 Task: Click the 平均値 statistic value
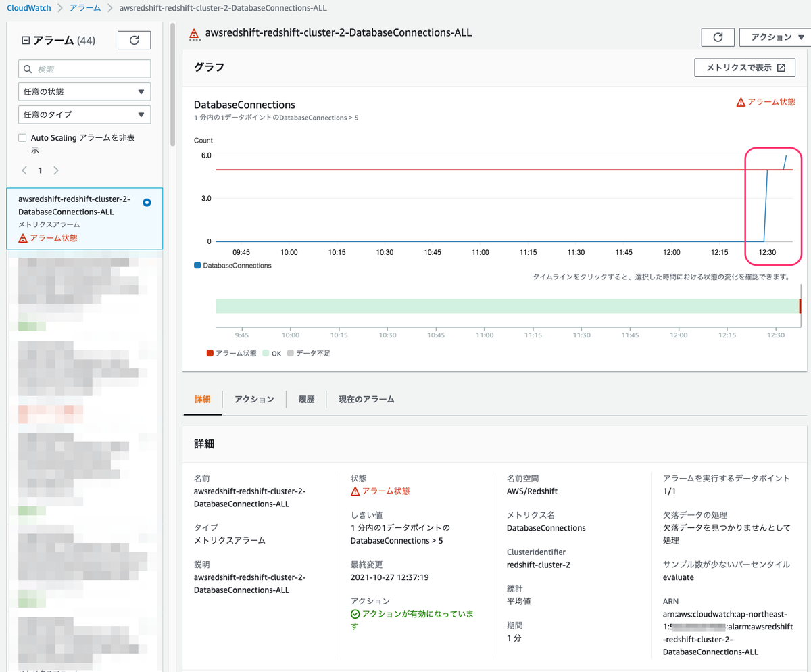519,601
